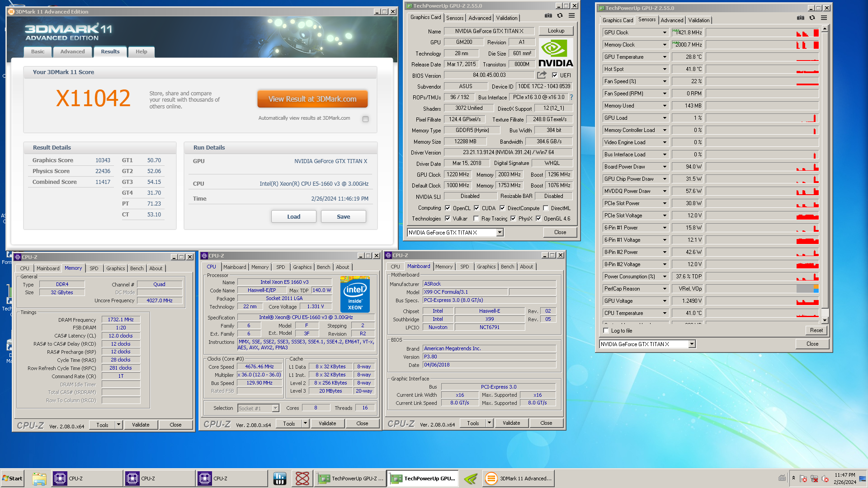The height and width of the screenshot is (488, 868).
Task: Click the refresh icon in GPU-Z Sensors window
Action: click(x=812, y=18)
